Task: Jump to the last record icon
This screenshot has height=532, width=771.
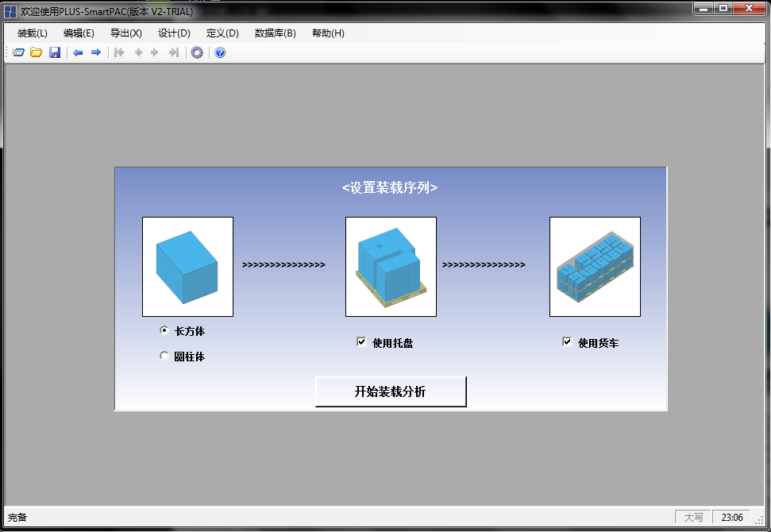Action: tap(174, 52)
